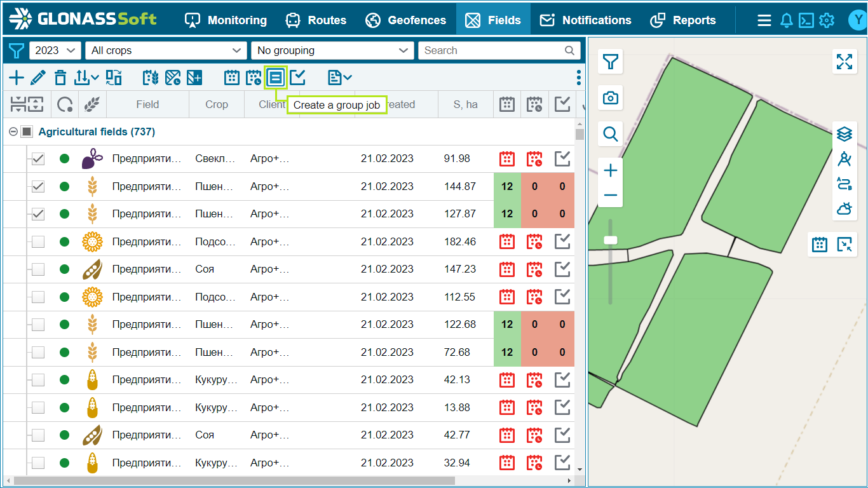
Task: Switch to the Geofences tab
Action: [405, 20]
